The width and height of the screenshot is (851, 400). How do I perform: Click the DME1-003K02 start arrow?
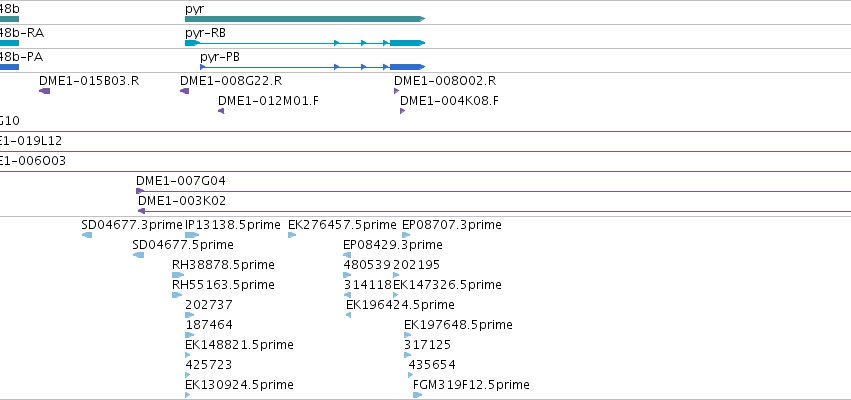(x=142, y=211)
